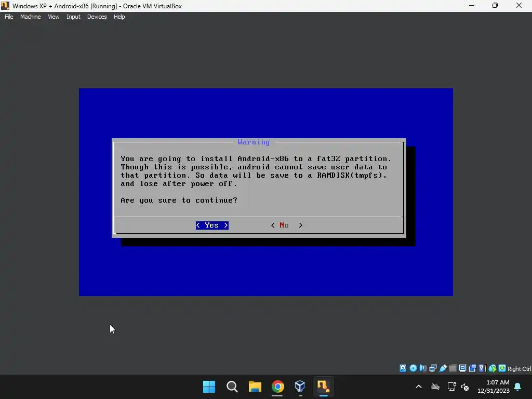This screenshot has width=532, height=399.
Task: Open VirtualBox Manager from taskbar
Action: [300, 387]
